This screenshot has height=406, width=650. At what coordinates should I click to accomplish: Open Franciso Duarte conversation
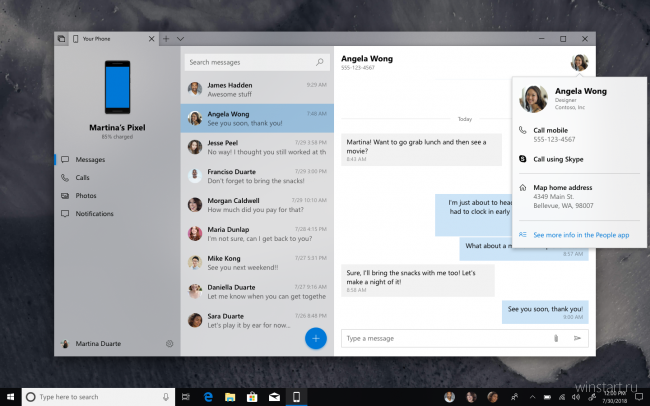point(257,176)
